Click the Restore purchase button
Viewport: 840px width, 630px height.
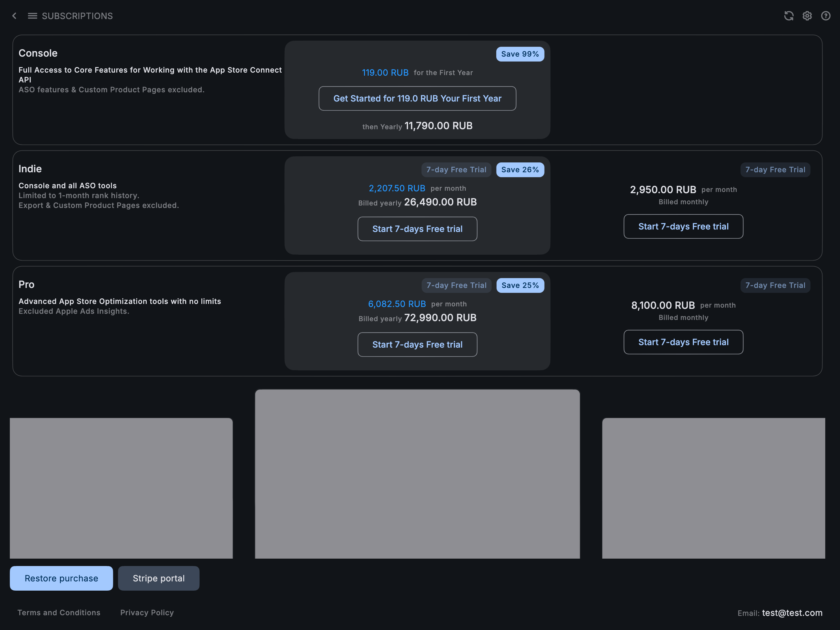(61, 578)
